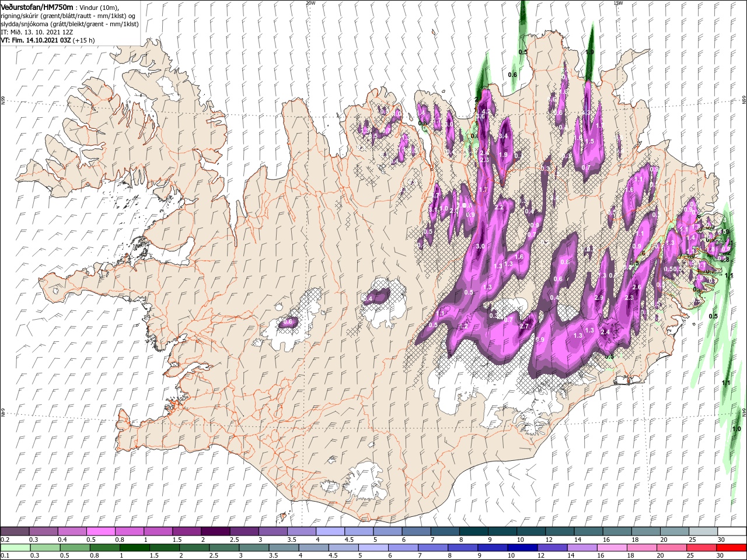Click the 12 label in the snow legend row
The width and height of the screenshot is (747, 560).
click(548, 540)
